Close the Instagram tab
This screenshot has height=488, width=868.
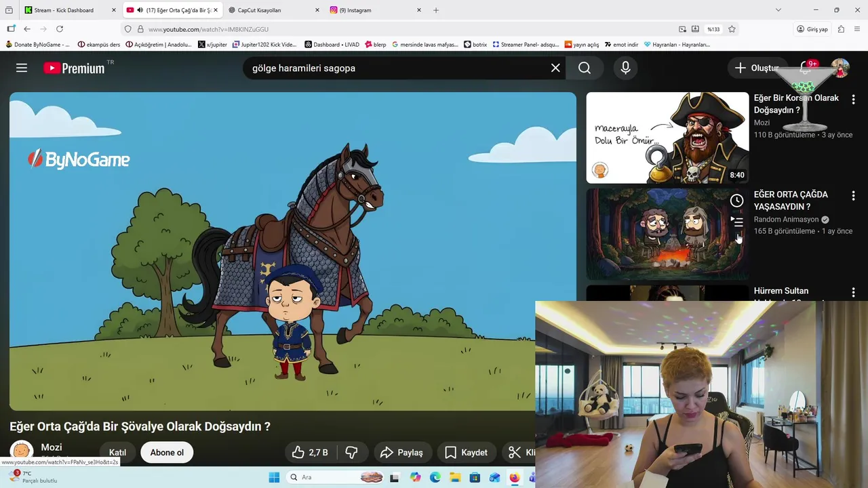click(418, 10)
